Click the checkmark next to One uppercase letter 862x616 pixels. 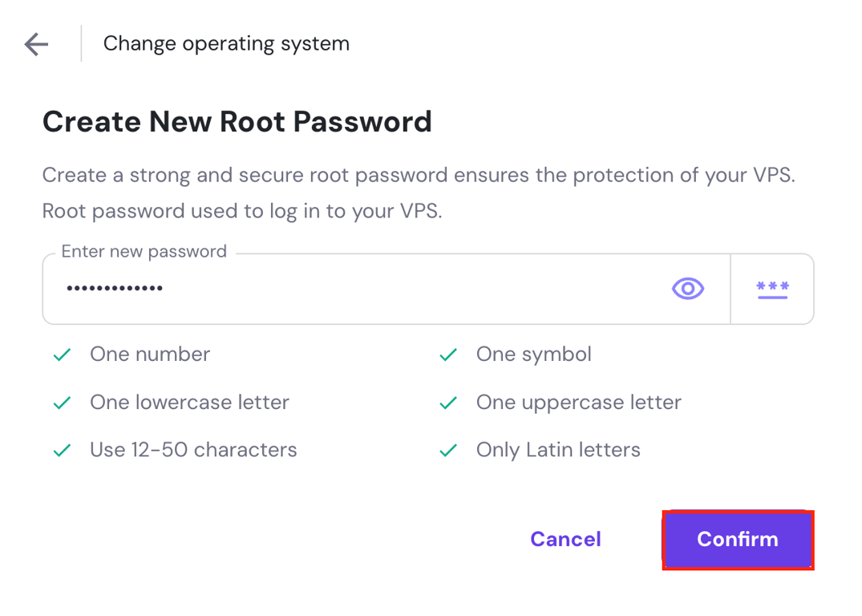click(x=447, y=402)
